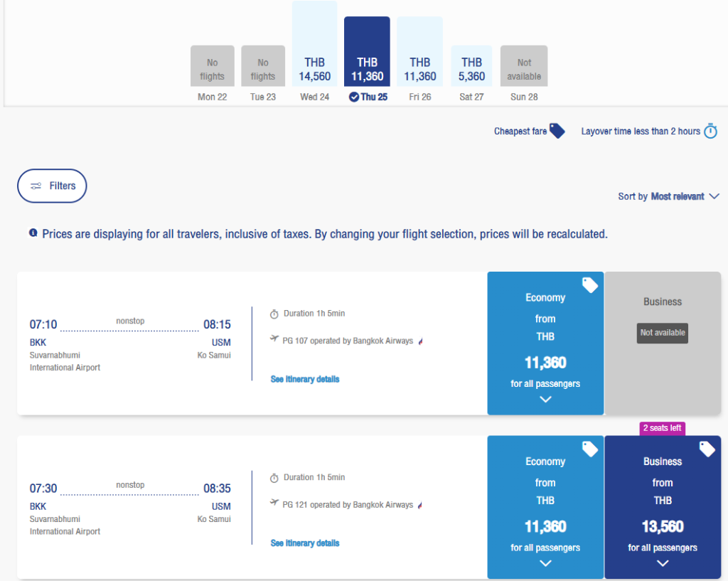The image size is (728, 581).
Task: Click duration stopwatch icon for 07:30 flight
Action: (x=274, y=479)
